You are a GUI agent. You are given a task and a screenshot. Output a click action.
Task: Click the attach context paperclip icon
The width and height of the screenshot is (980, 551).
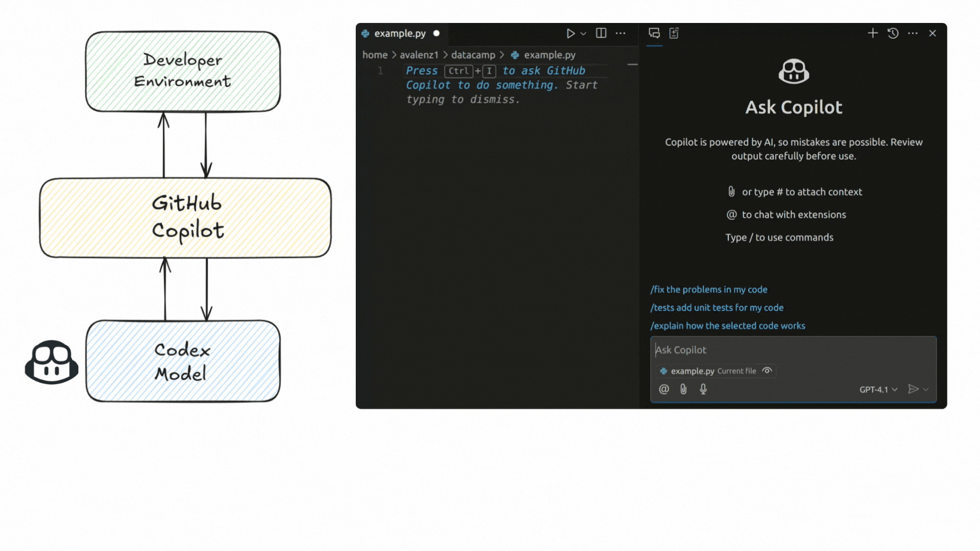pyautogui.click(x=683, y=389)
